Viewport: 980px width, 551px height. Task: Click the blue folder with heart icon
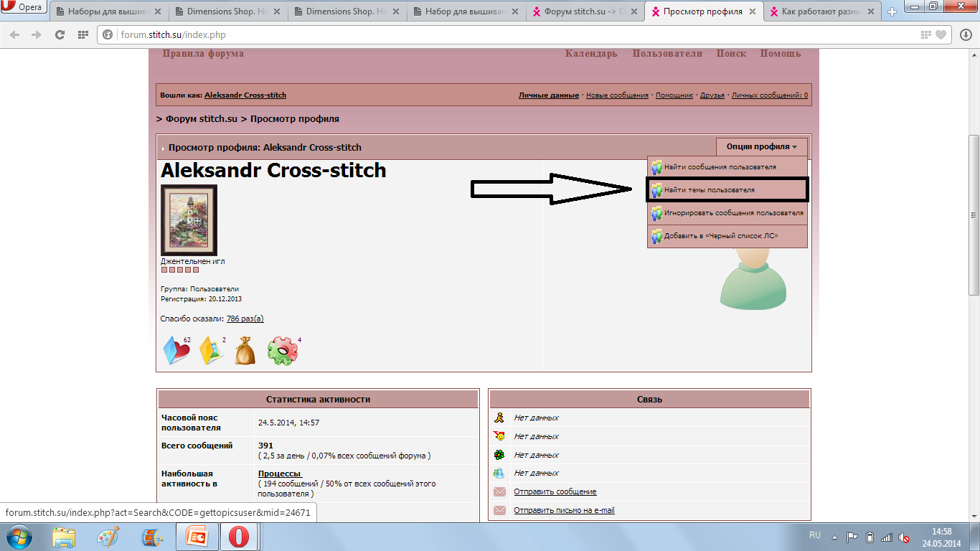pos(176,352)
